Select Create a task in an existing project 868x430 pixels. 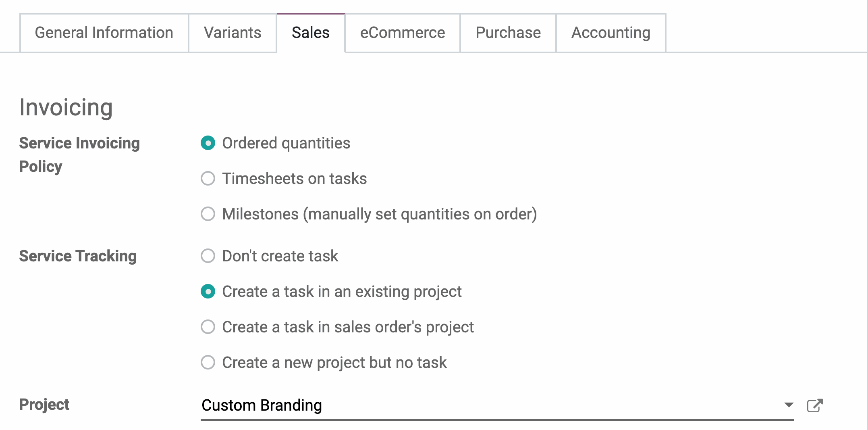208,292
